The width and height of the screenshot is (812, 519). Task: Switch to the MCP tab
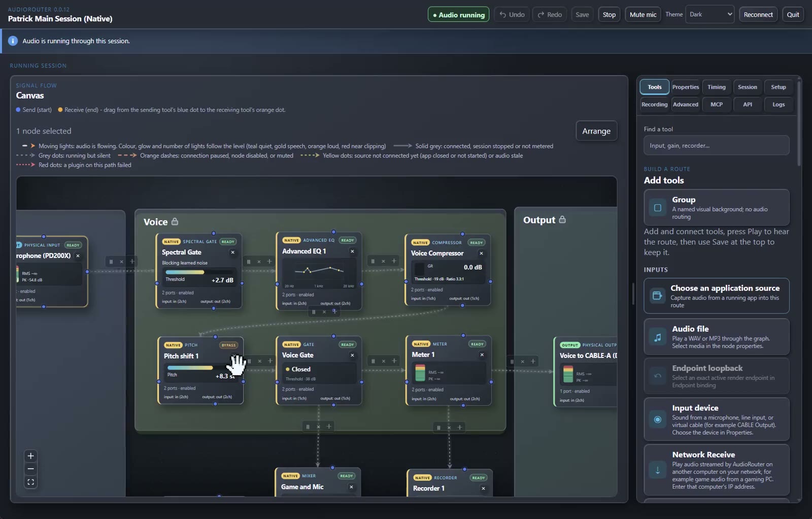717,104
